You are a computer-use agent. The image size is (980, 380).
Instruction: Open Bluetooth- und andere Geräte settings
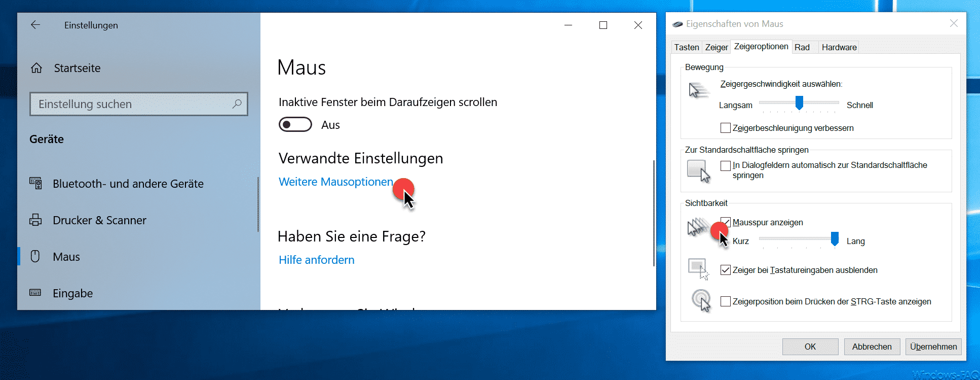(139, 184)
